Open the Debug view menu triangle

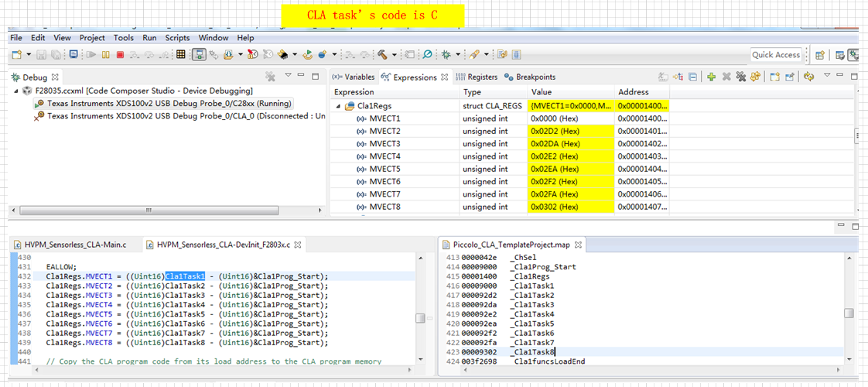coord(288,75)
